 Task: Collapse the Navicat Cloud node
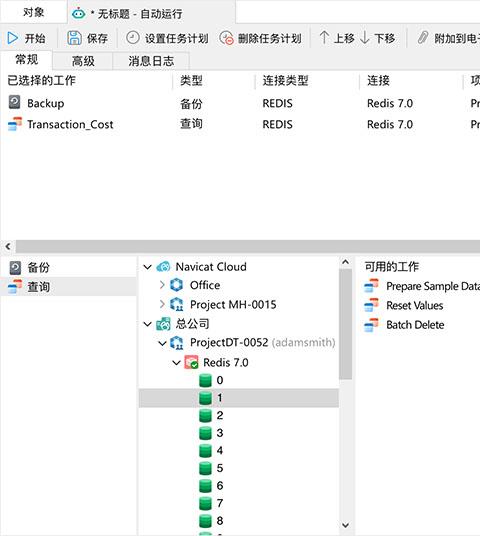coord(147,267)
